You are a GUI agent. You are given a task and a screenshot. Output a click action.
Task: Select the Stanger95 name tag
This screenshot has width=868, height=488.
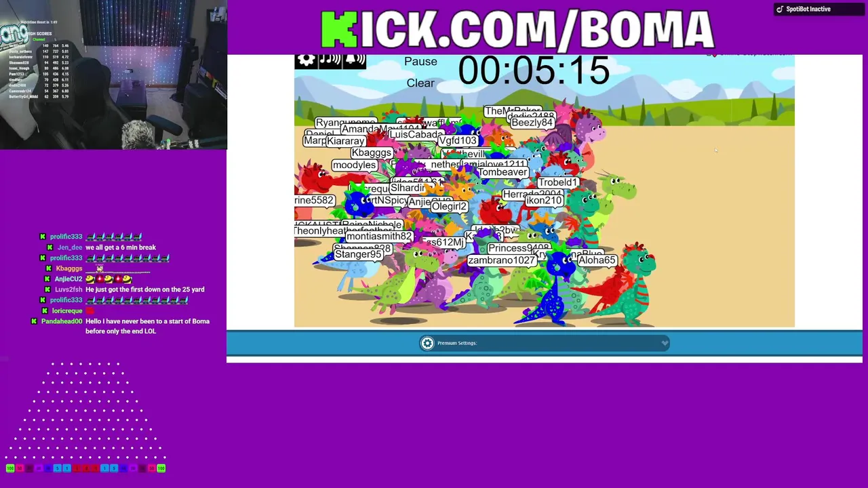(x=358, y=254)
